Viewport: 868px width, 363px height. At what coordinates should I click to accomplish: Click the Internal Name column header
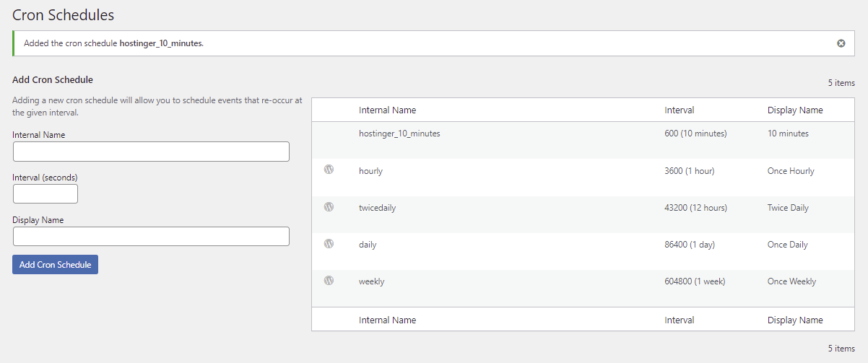tap(387, 110)
